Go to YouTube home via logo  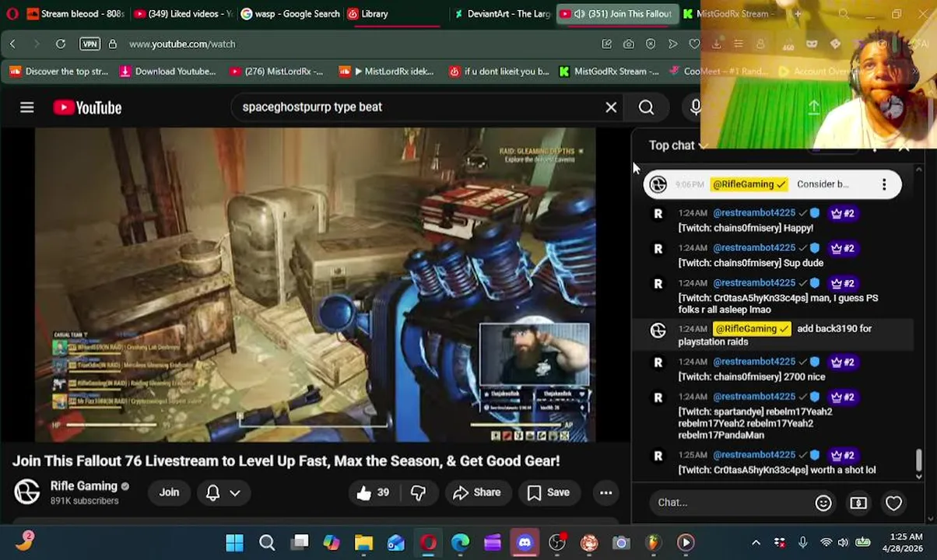point(87,107)
